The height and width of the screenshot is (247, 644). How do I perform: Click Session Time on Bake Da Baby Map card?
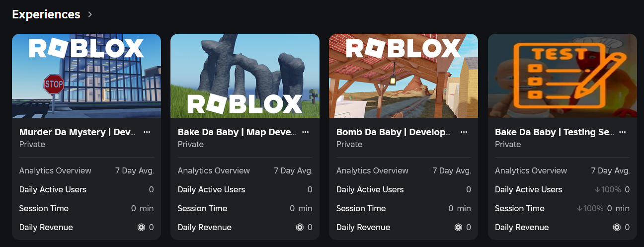(202, 208)
